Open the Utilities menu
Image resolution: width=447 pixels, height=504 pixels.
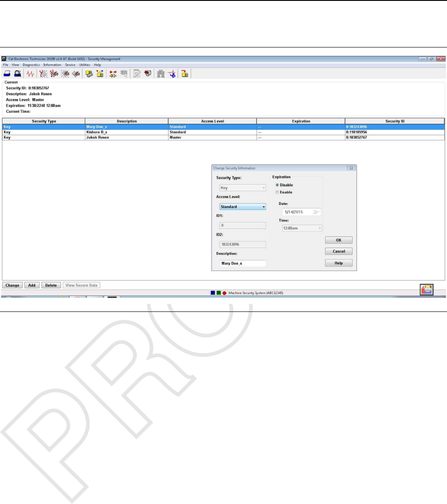click(85, 65)
